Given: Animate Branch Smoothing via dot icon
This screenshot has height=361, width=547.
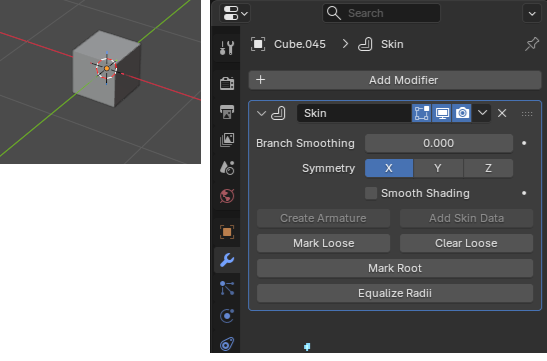Looking at the screenshot, I should (524, 143).
